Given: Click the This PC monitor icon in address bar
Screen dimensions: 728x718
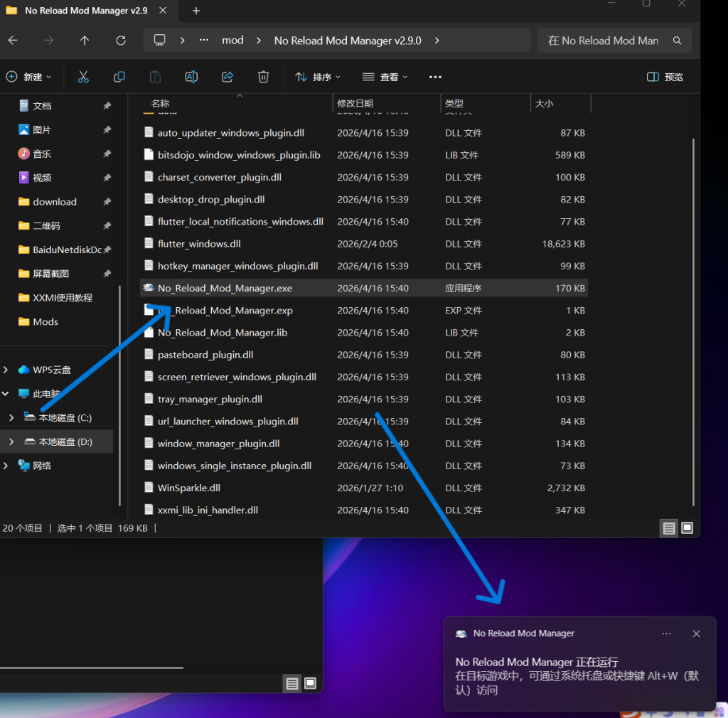Looking at the screenshot, I should tap(160, 41).
